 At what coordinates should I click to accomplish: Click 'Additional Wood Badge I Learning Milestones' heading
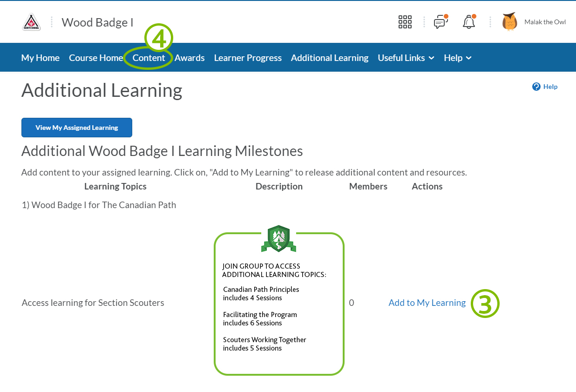162,151
